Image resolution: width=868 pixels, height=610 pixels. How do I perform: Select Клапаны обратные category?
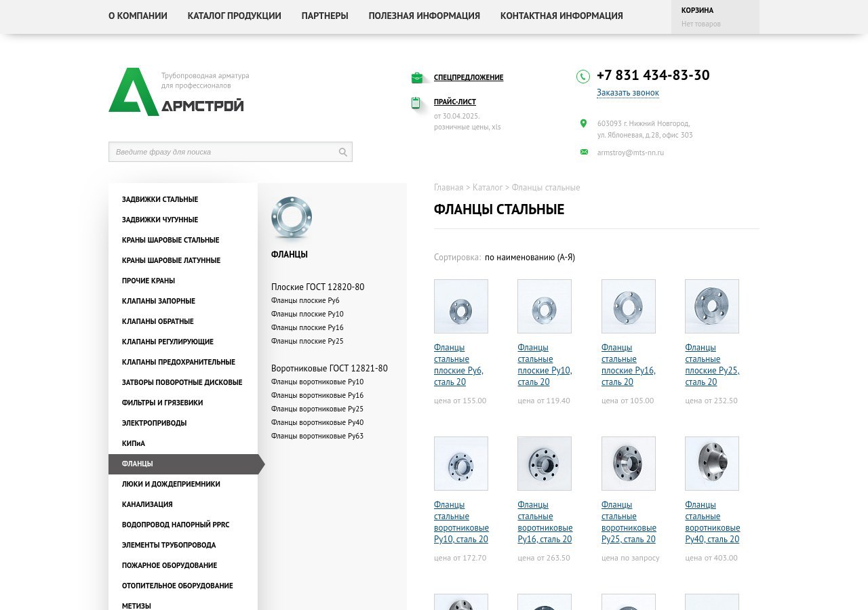pos(183,321)
